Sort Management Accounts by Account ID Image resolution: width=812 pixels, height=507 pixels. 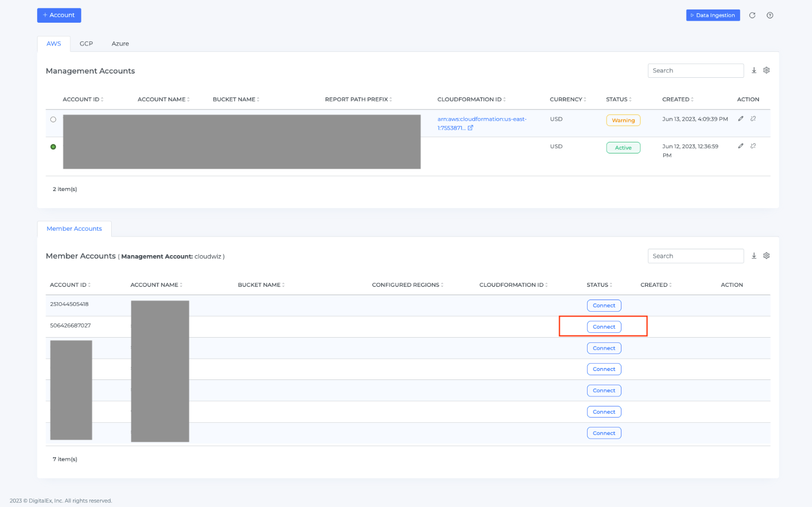click(x=83, y=99)
